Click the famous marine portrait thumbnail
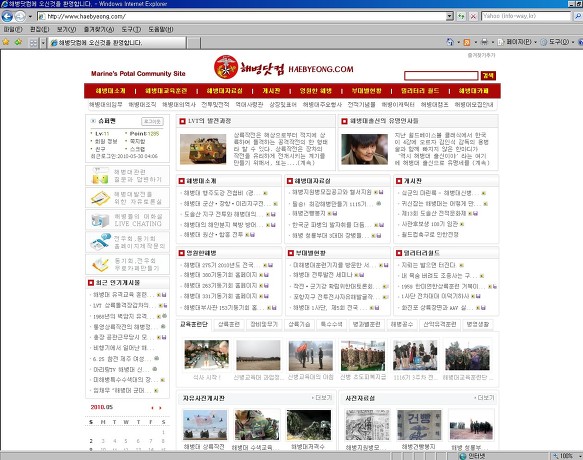The image size is (583, 460). pos(364,149)
